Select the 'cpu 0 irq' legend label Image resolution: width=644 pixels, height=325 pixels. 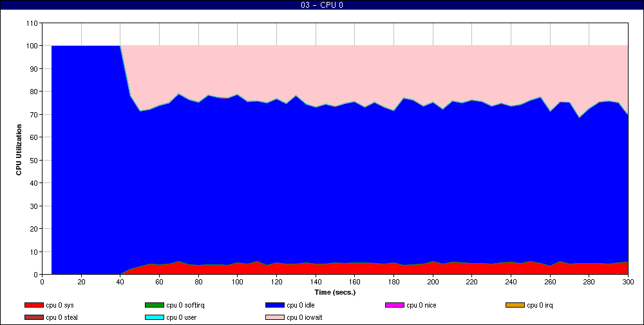pos(540,305)
